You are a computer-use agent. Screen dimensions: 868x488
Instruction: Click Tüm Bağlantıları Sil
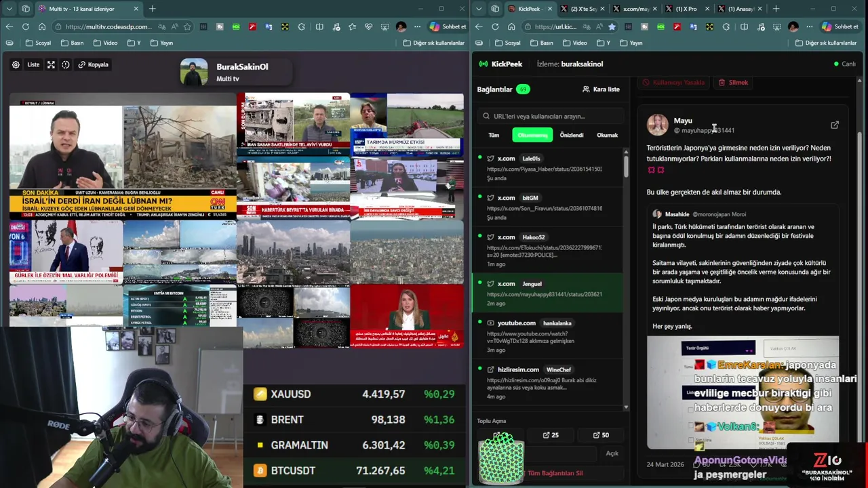click(x=555, y=473)
